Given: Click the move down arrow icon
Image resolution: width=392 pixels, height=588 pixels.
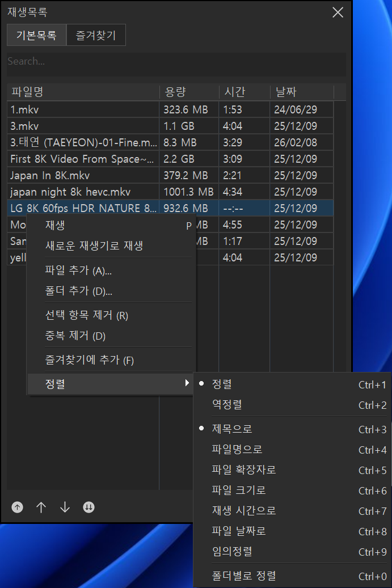Looking at the screenshot, I should point(65,507).
